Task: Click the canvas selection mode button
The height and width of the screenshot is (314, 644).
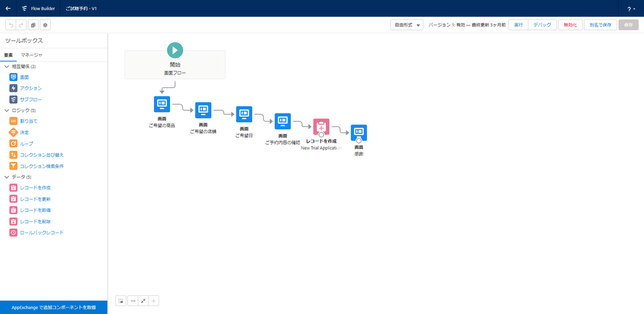Action: pos(121,301)
